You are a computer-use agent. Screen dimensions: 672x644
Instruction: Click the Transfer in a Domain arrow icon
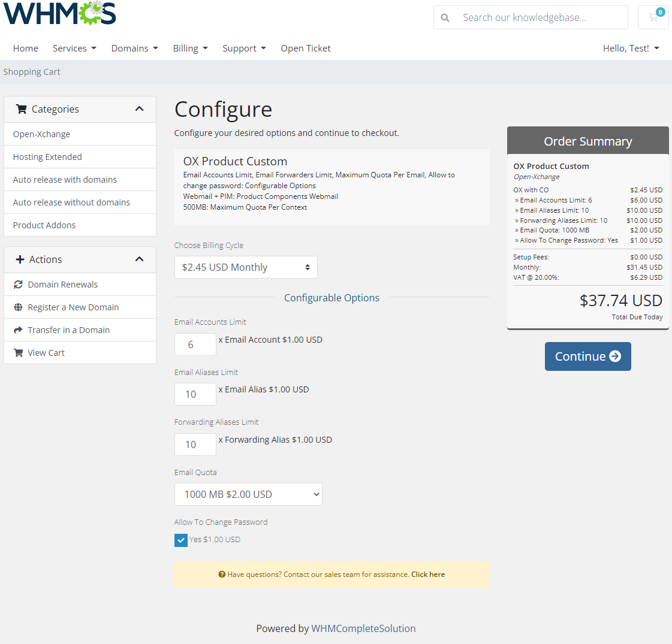[18, 330]
